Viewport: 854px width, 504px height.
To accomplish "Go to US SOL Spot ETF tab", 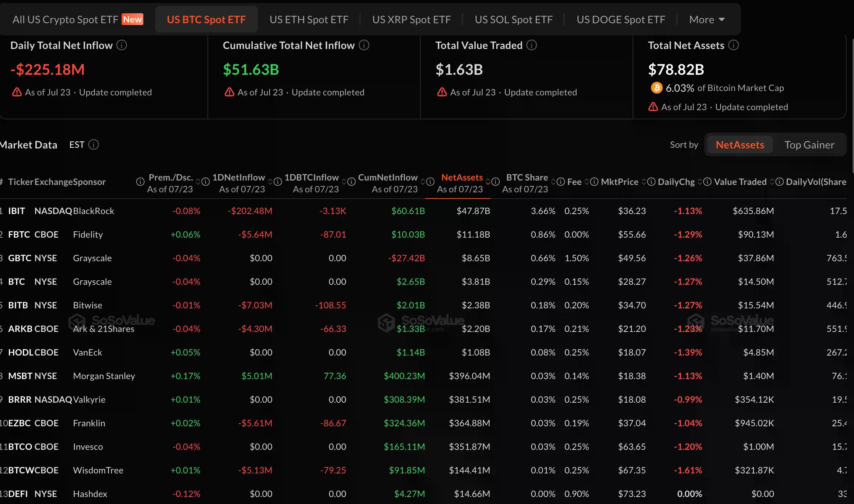I will 514,20.
